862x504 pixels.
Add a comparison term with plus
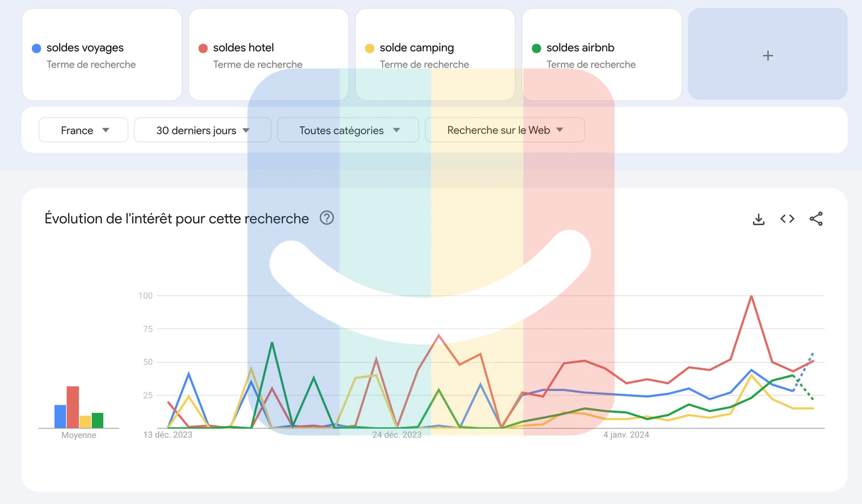[x=768, y=54]
